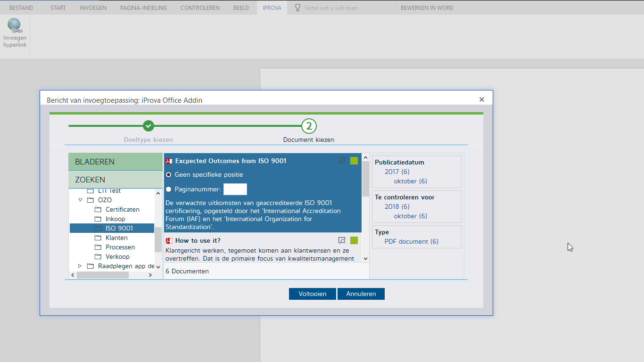Click the Verkoop folder icon
The height and width of the screenshot is (362, 644).
[x=98, y=257]
